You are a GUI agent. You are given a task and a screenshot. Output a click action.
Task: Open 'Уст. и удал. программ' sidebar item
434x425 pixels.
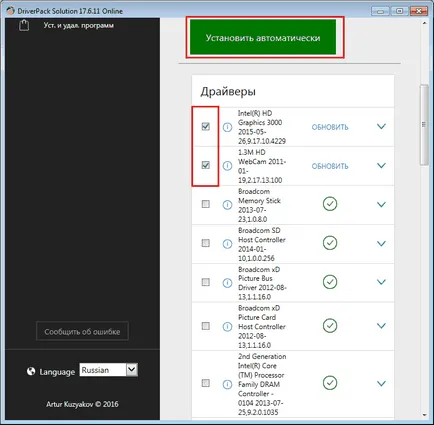click(78, 25)
